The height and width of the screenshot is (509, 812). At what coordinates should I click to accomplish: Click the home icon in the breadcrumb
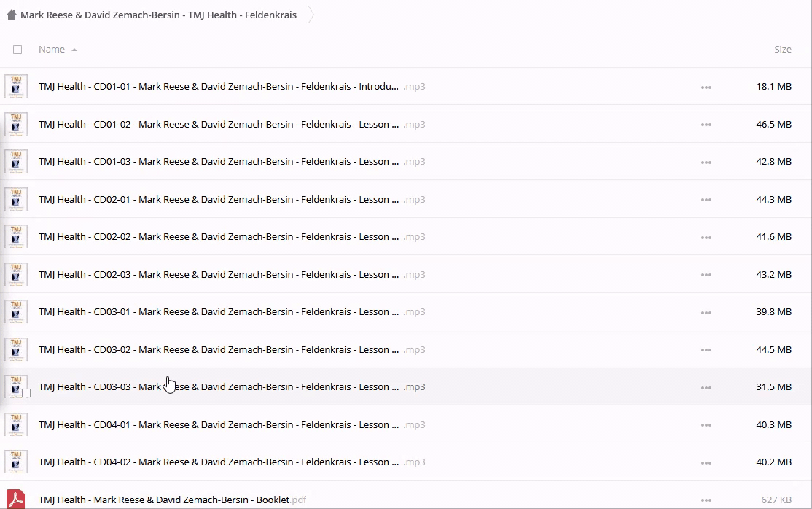point(11,15)
